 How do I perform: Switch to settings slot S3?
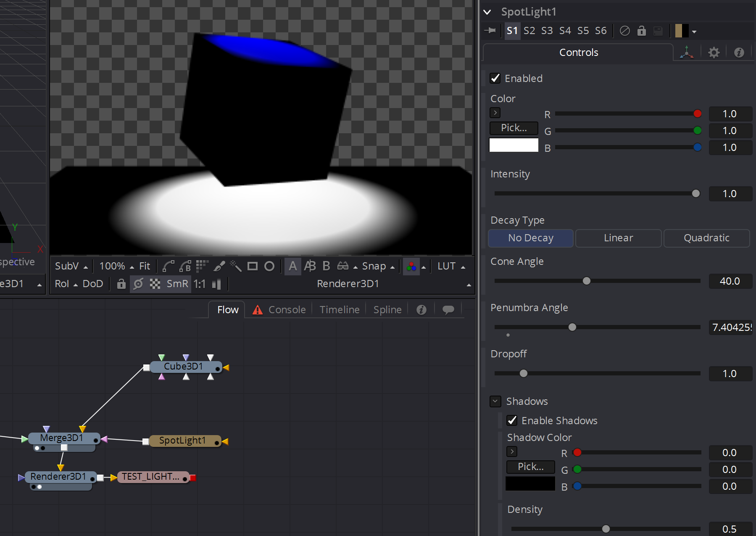click(x=547, y=31)
